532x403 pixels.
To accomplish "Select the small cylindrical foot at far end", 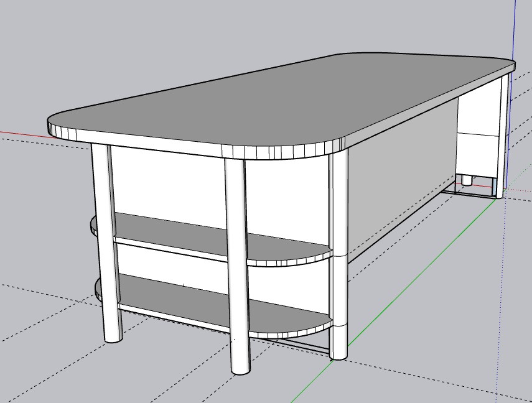I will (x=465, y=180).
